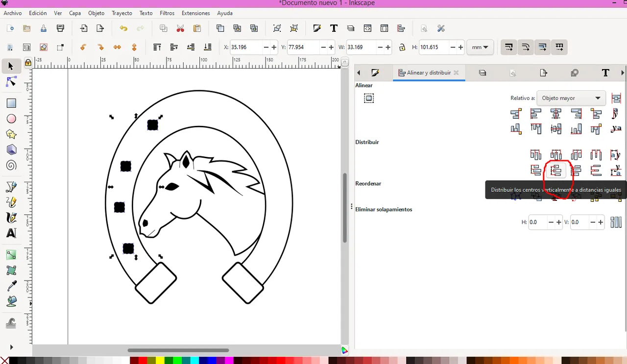Activate the Spiral tool
The image size is (627, 364).
11,166
